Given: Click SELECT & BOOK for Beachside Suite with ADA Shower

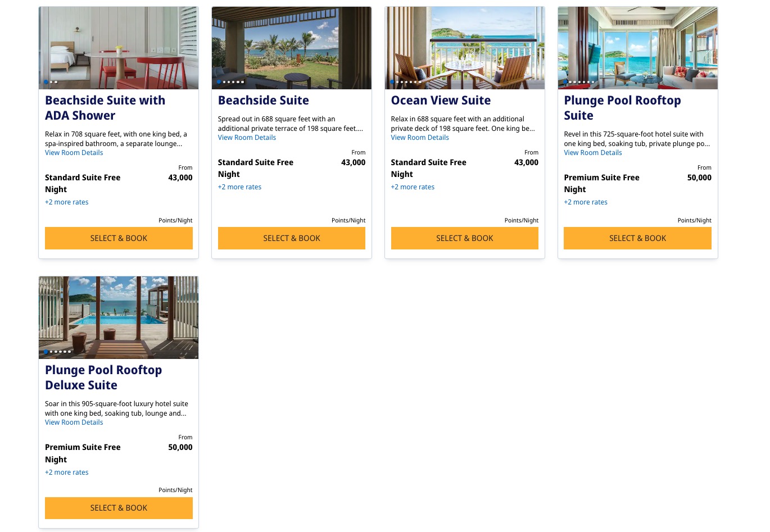Looking at the screenshot, I should tap(119, 238).
